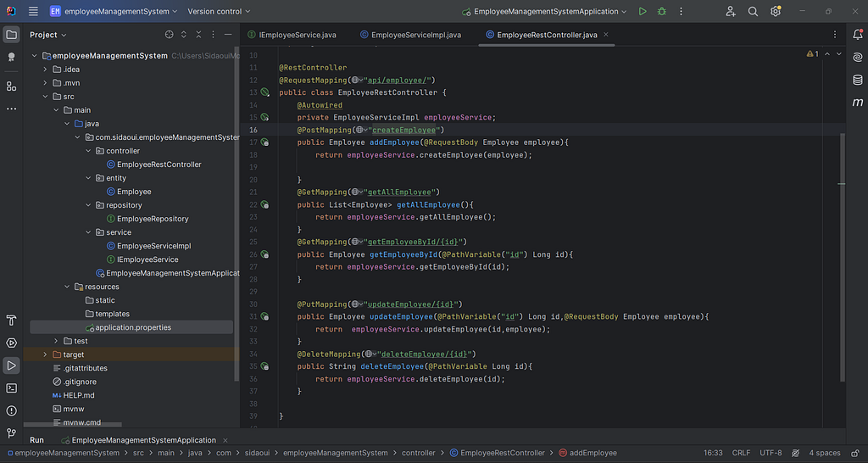
Task: Open the Notifications bell icon
Action: pyautogui.click(x=858, y=34)
